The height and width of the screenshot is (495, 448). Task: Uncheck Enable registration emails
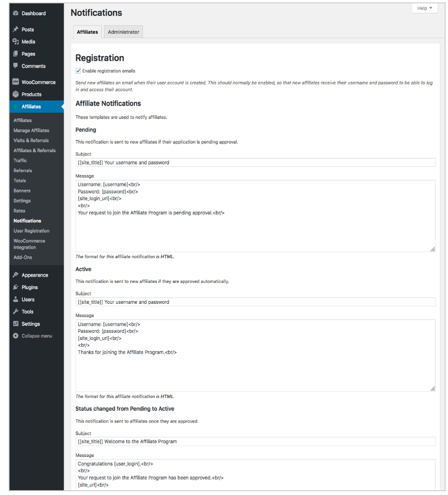click(x=78, y=70)
